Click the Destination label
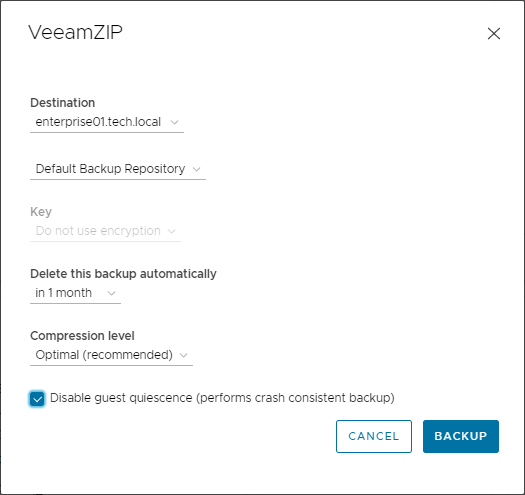 tap(63, 103)
